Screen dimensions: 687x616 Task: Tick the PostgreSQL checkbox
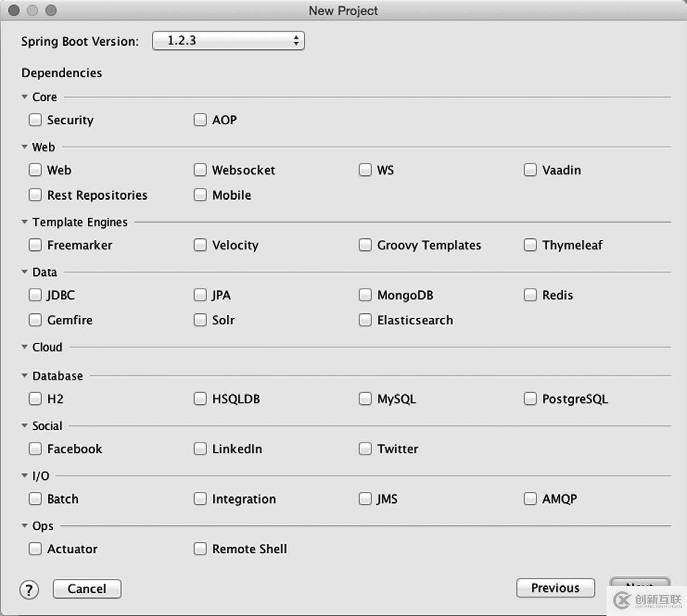pos(530,399)
